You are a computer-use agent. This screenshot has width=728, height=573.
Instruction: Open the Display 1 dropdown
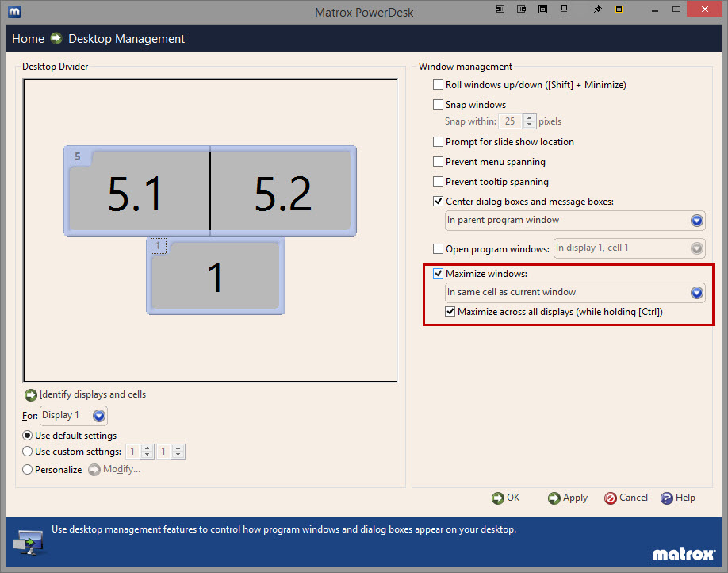98,416
